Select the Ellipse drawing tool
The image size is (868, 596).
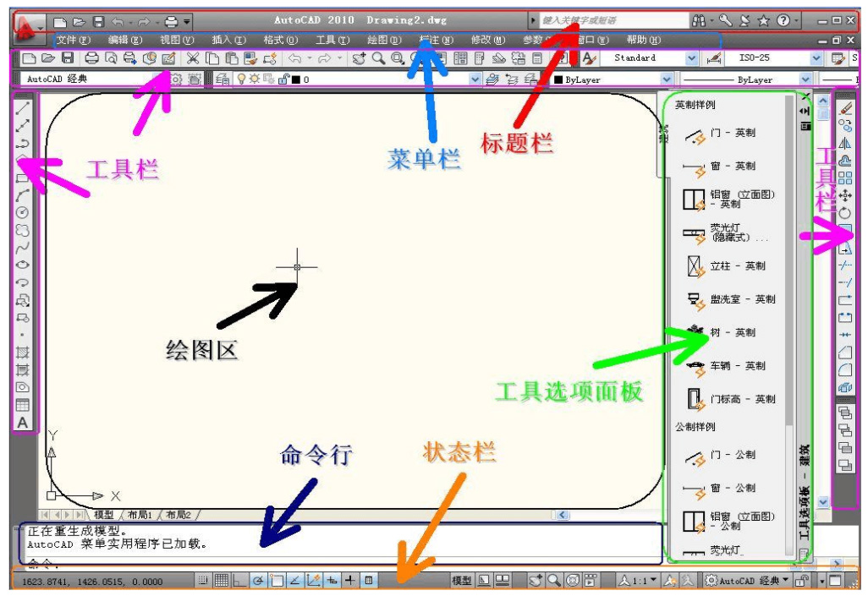pyautogui.click(x=22, y=265)
